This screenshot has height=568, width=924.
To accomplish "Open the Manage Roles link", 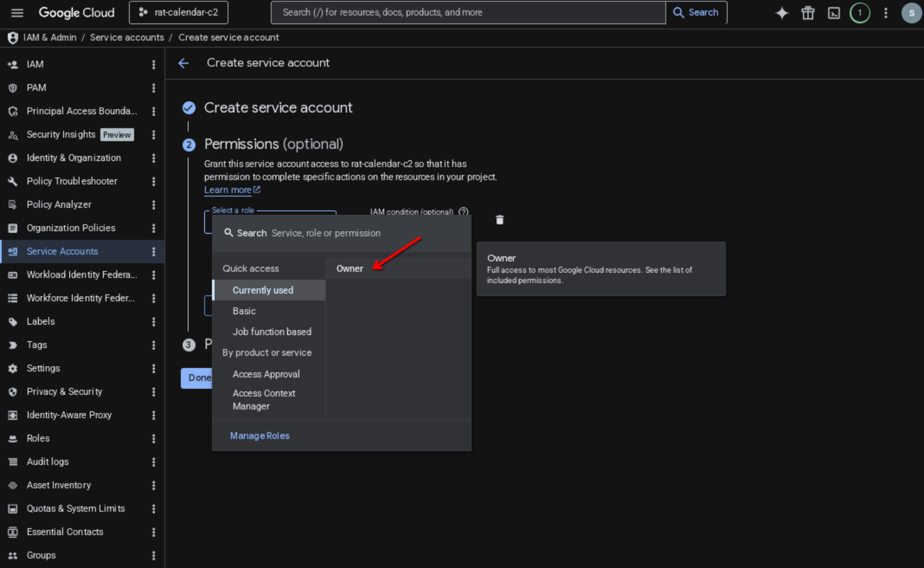I will pos(260,436).
